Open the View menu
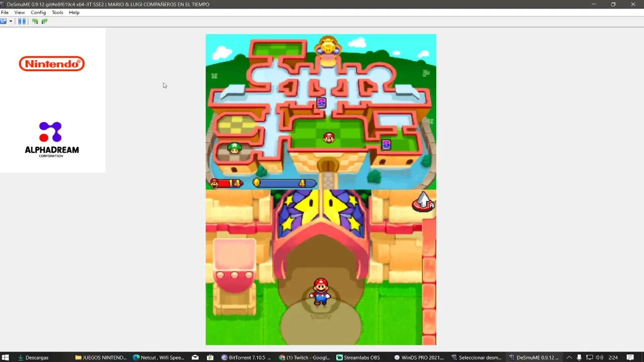This screenshot has height=362, width=644. pos(20,13)
